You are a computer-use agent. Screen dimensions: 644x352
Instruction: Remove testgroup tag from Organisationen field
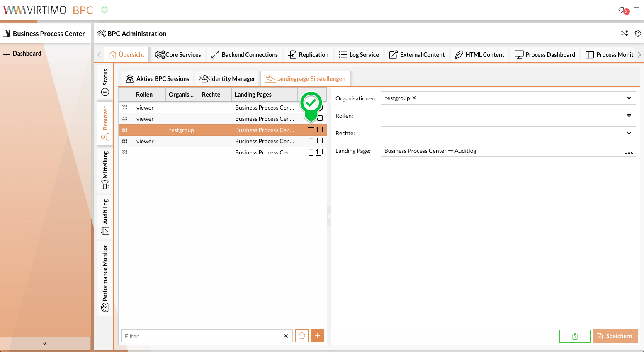(414, 98)
